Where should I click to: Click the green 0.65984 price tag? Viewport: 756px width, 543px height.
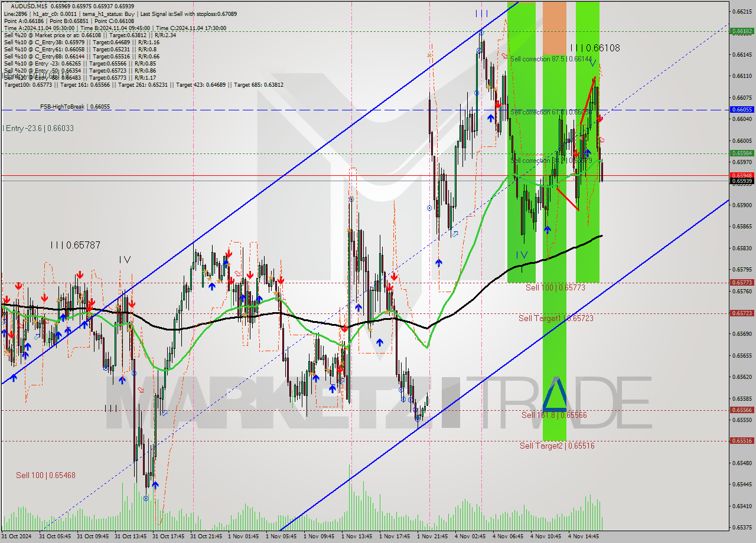coord(742,153)
